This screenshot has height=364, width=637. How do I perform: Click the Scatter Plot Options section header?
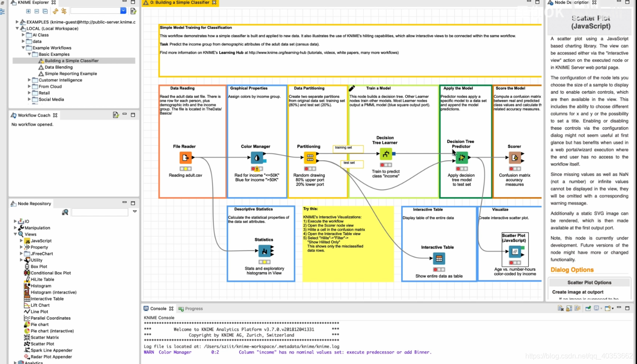click(589, 282)
